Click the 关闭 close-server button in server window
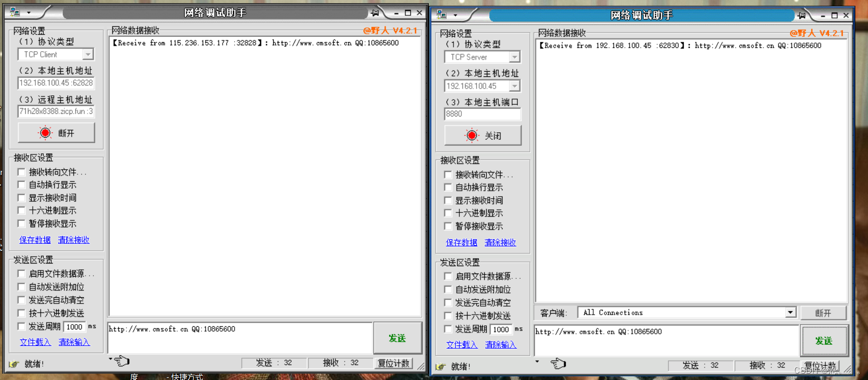Image resolution: width=868 pixels, height=380 pixels. [483, 135]
